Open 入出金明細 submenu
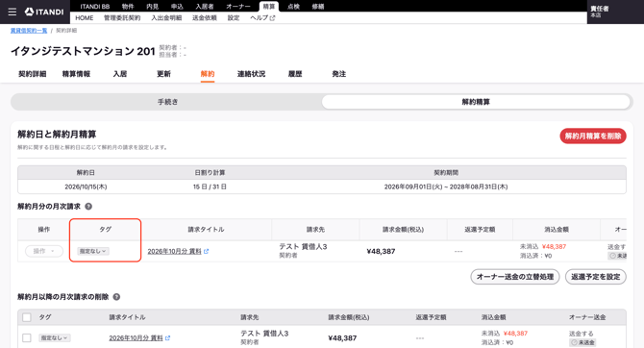 tap(166, 18)
